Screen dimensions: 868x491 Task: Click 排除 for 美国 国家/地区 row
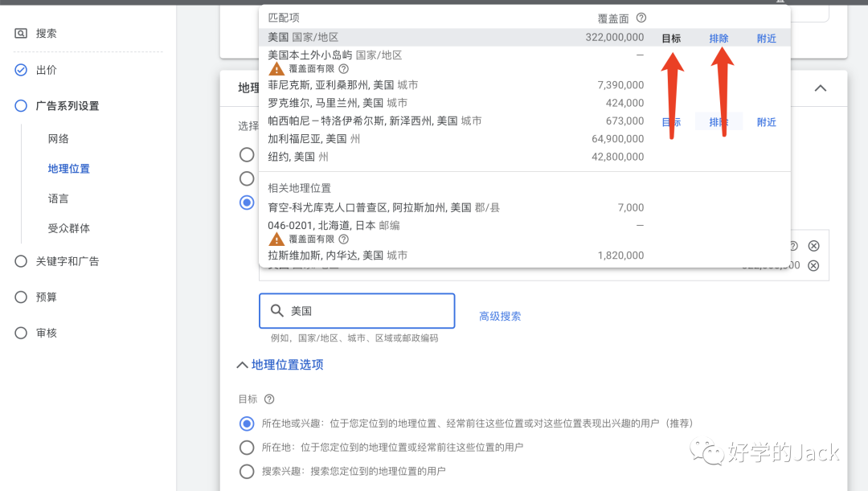coord(719,39)
